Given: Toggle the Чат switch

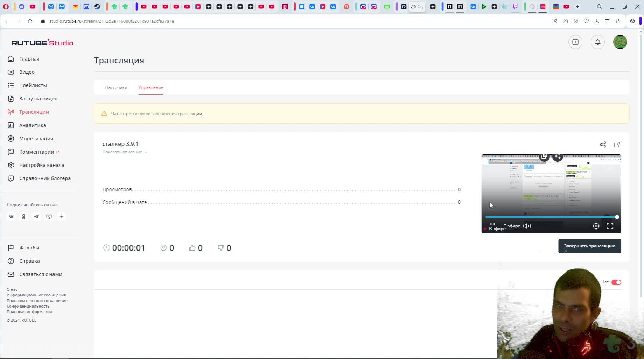Looking at the screenshot, I should (x=616, y=282).
